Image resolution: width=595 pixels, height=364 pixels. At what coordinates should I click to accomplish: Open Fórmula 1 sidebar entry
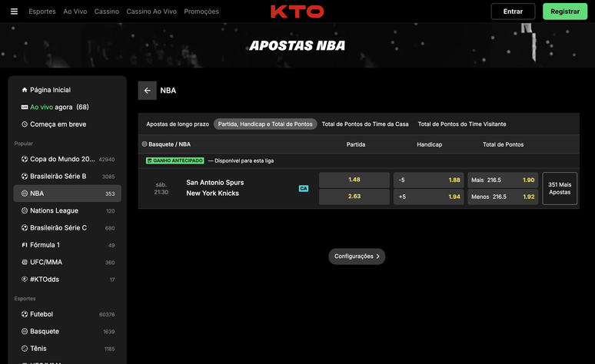pos(67,245)
